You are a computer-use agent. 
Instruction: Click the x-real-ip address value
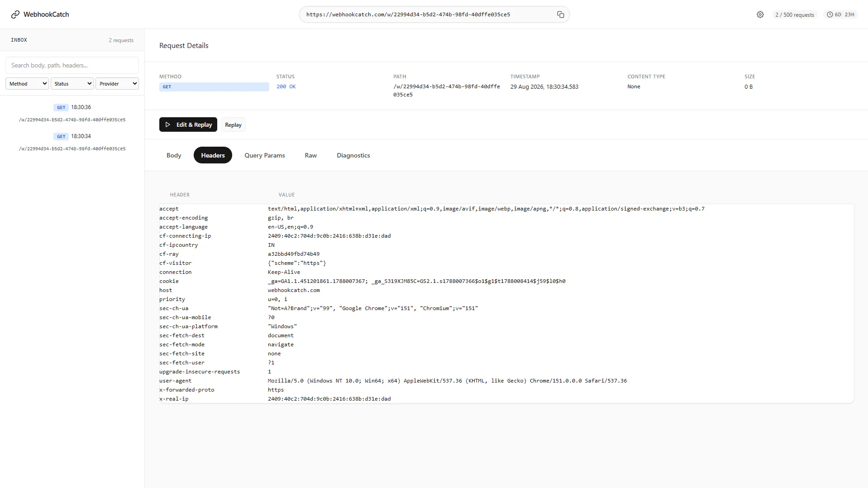[x=329, y=399]
